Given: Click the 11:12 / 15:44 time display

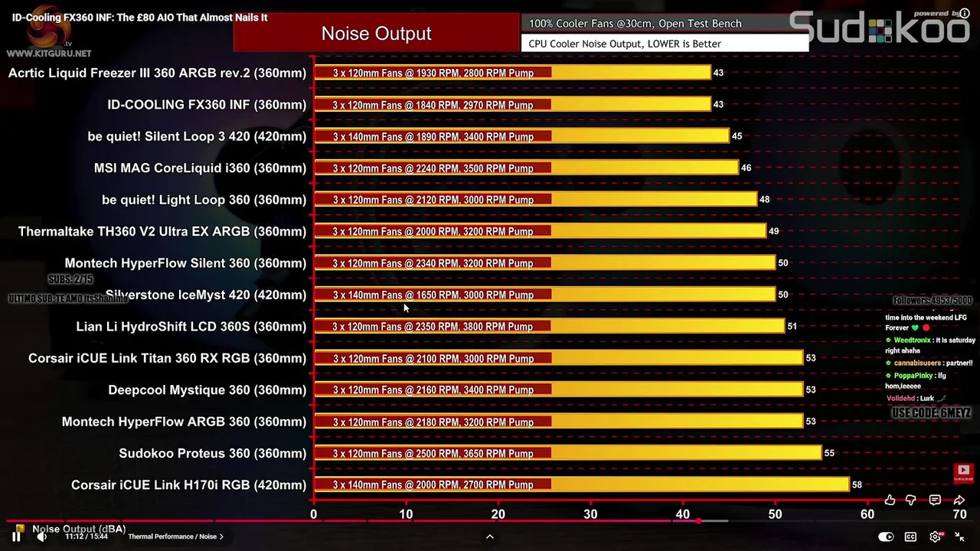Looking at the screenshot, I should pyautogui.click(x=87, y=536).
